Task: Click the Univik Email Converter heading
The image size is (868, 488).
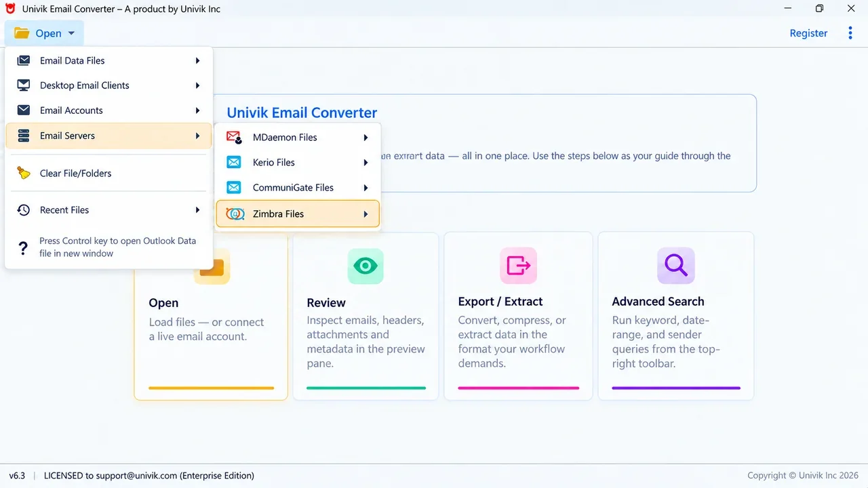Action: [x=302, y=113]
